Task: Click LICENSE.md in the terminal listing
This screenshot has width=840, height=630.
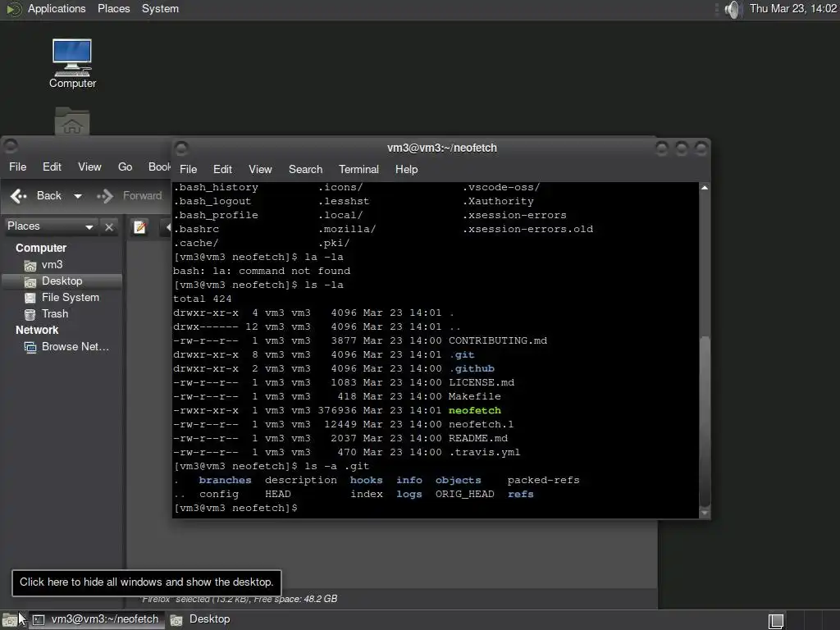Action: click(481, 382)
